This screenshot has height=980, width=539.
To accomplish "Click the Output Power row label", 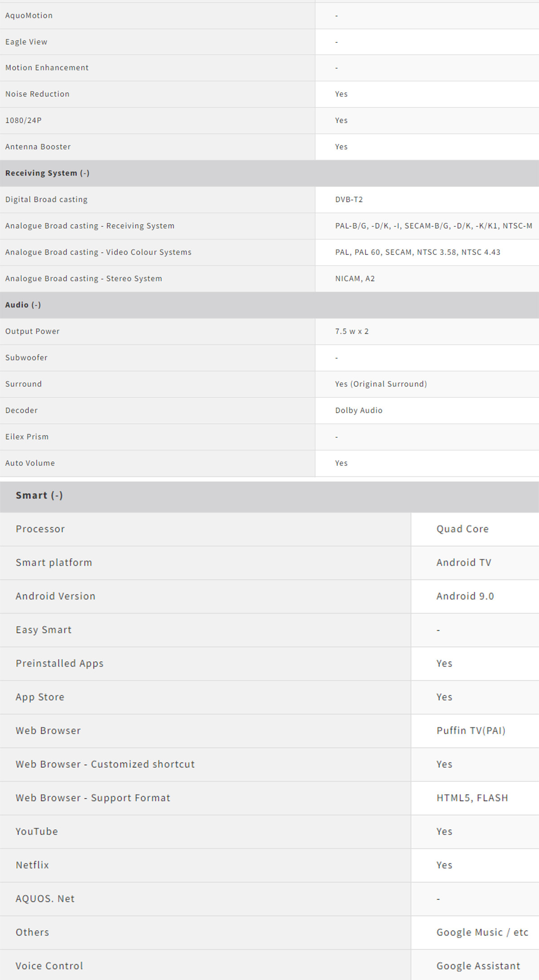I will pyautogui.click(x=32, y=331).
